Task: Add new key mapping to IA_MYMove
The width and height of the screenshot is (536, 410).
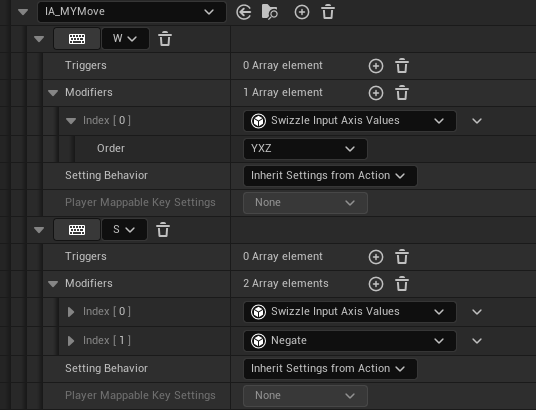Action: click(302, 12)
